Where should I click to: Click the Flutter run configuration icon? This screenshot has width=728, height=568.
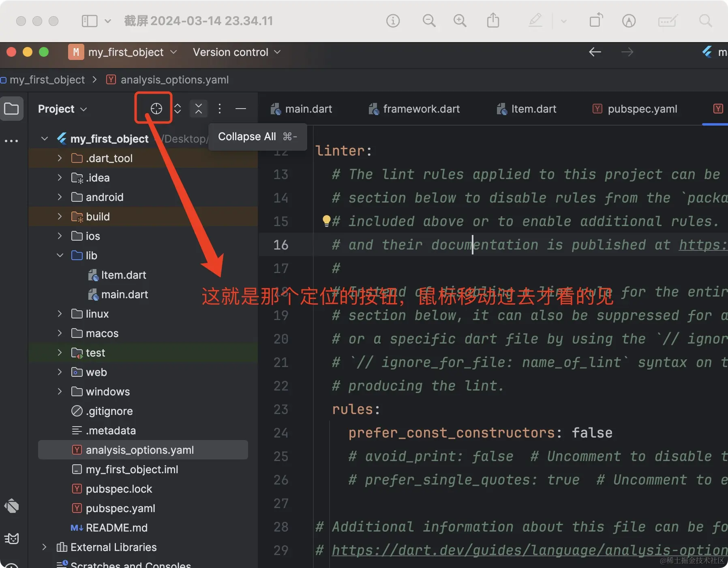pos(707,52)
